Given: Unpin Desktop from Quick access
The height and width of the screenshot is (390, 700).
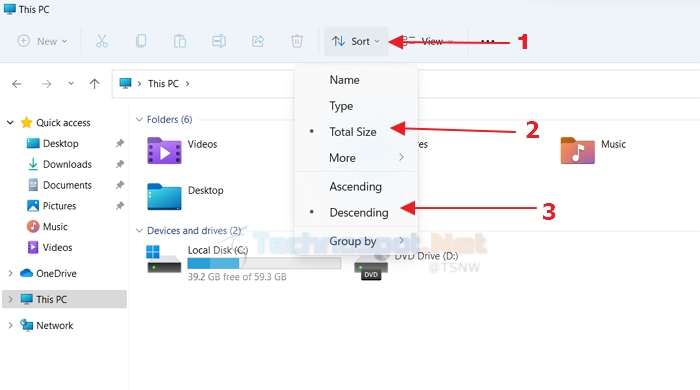Looking at the screenshot, I should (x=120, y=143).
